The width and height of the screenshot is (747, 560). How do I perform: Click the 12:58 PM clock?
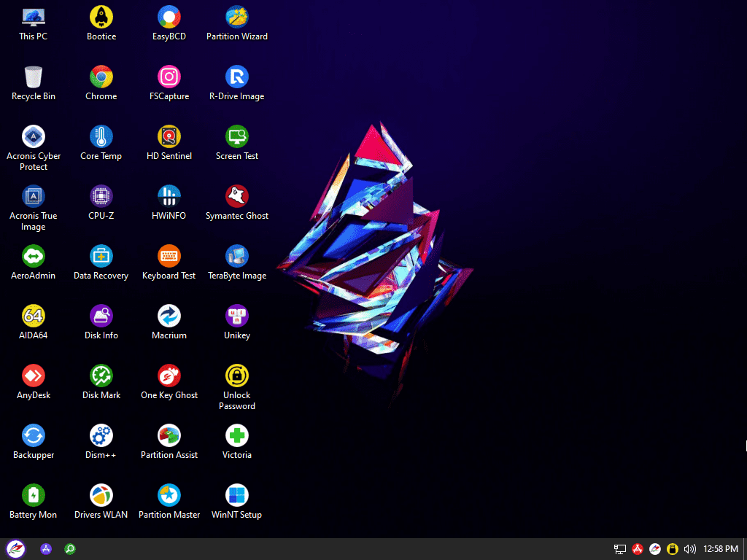[x=720, y=549]
